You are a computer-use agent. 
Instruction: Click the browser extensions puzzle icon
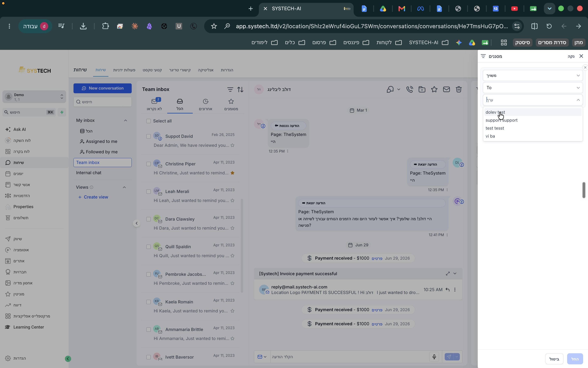[x=105, y=26]
